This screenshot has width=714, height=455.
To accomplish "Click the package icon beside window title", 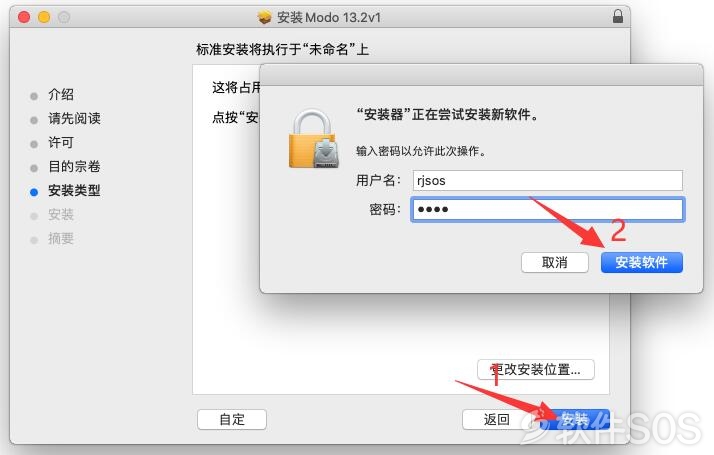I will [265, 17].
